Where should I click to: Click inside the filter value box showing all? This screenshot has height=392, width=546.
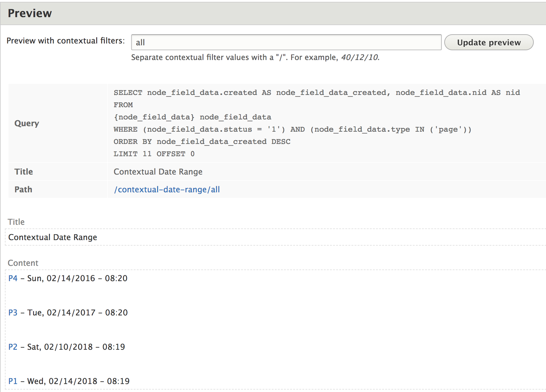tap(286, 42)
